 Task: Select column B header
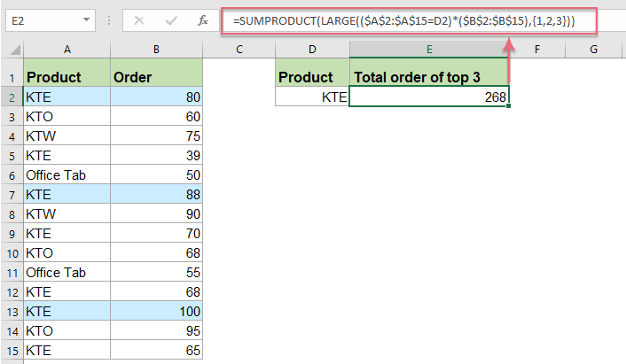155,50
